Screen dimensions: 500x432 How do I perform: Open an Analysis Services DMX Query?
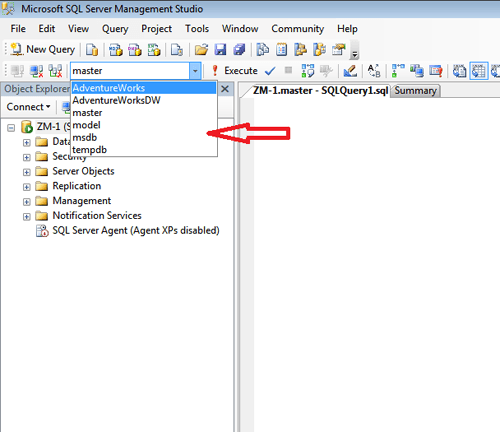[135, 50]
